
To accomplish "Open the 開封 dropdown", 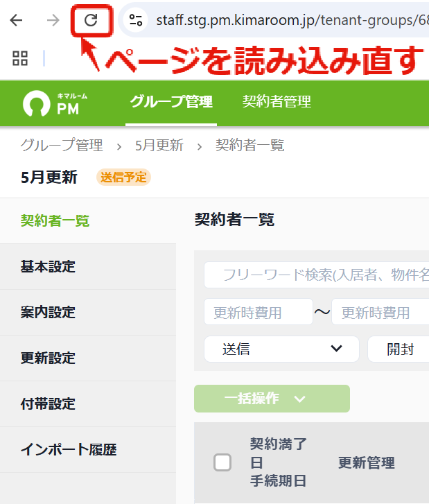I will (x=399, y=349).
